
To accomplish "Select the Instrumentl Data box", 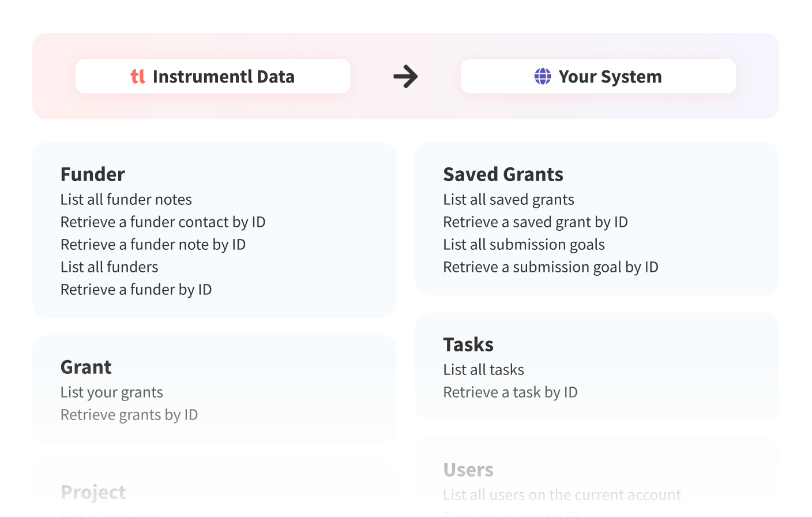I will 213,76.
